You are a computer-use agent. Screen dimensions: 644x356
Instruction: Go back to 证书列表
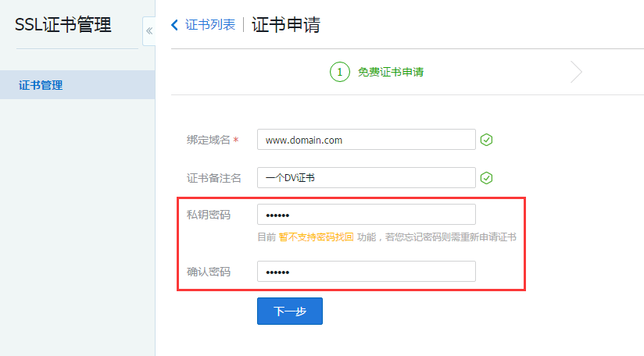click(x=209, y=25)
